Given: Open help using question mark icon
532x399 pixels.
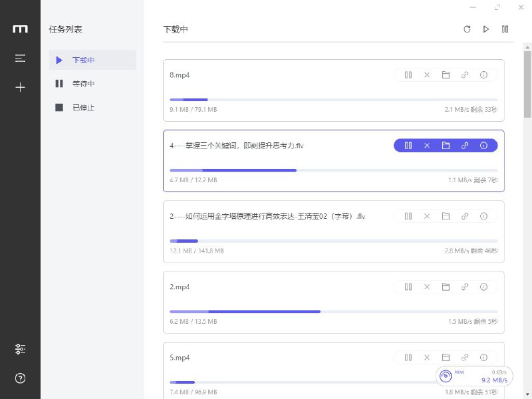Looking at the screenshot, I should point(20,378).
